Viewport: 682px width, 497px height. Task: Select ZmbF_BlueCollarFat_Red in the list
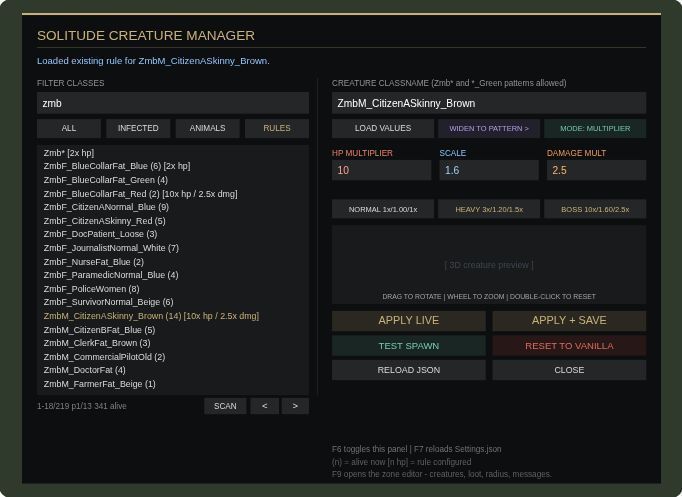click(x=173, y=194)
